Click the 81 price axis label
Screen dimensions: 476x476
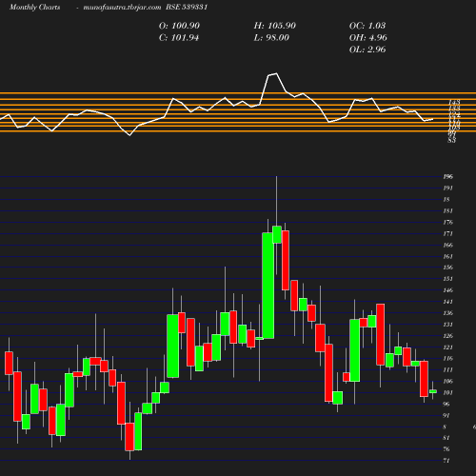446,438
